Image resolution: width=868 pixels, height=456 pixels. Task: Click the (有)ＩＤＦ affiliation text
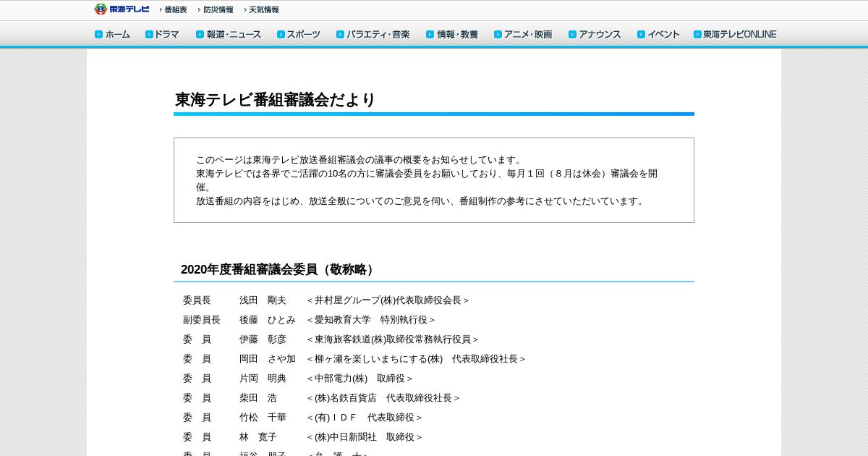[365, 418]
